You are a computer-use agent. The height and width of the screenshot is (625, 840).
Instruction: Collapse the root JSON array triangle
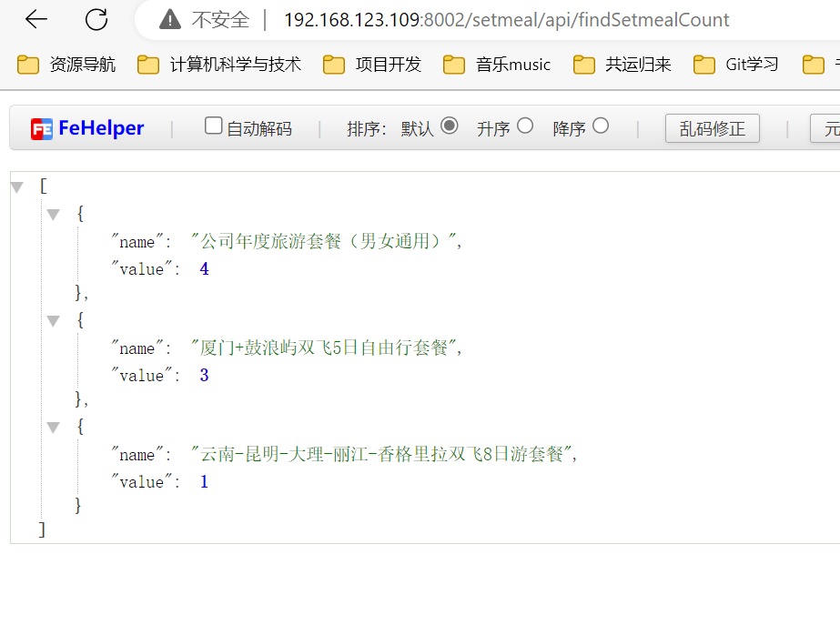coord(17,186)
